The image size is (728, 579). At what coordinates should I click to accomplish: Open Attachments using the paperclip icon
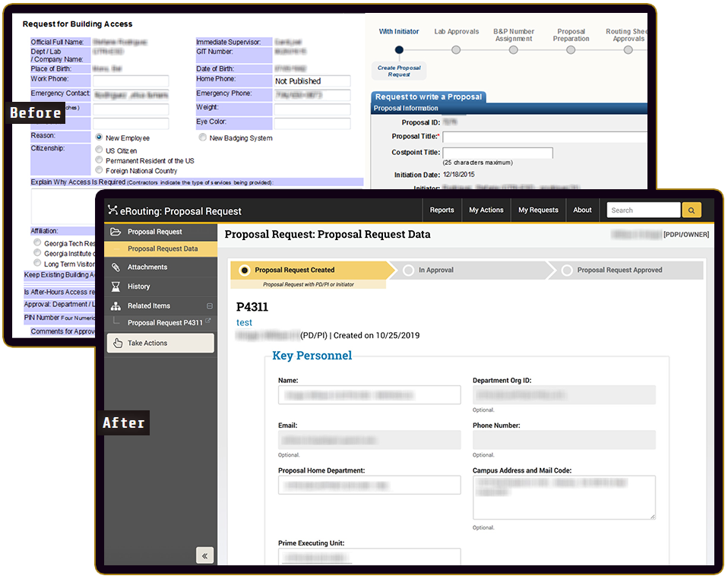117,266
